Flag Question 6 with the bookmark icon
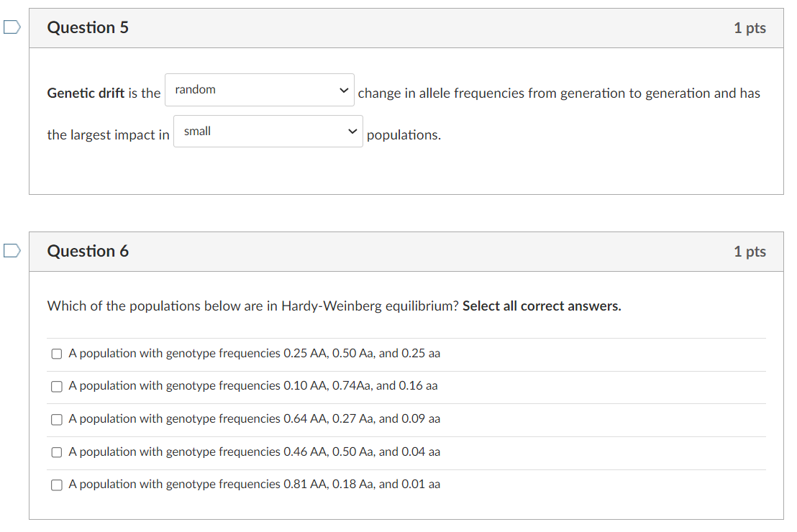797x532 pixels. click(x=11, y=251)
